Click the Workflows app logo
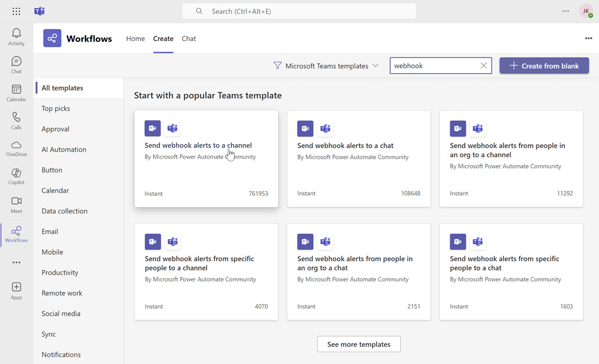Image resolution: width=599 pixels, height=364 pixels. click(52, 38)
